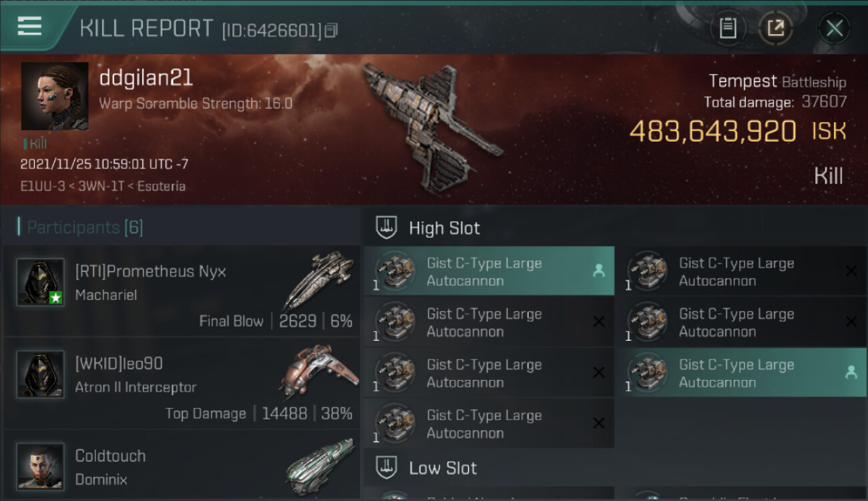868x501 pixels.
Task: Click the Low Slot section icon
Action: [387, 468]
